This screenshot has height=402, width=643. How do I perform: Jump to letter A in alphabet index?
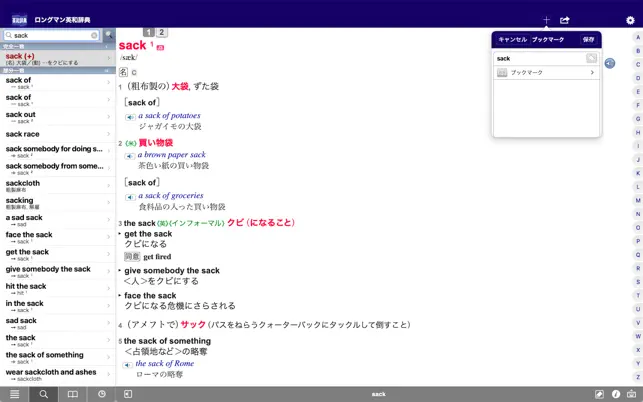pos(638,37)
